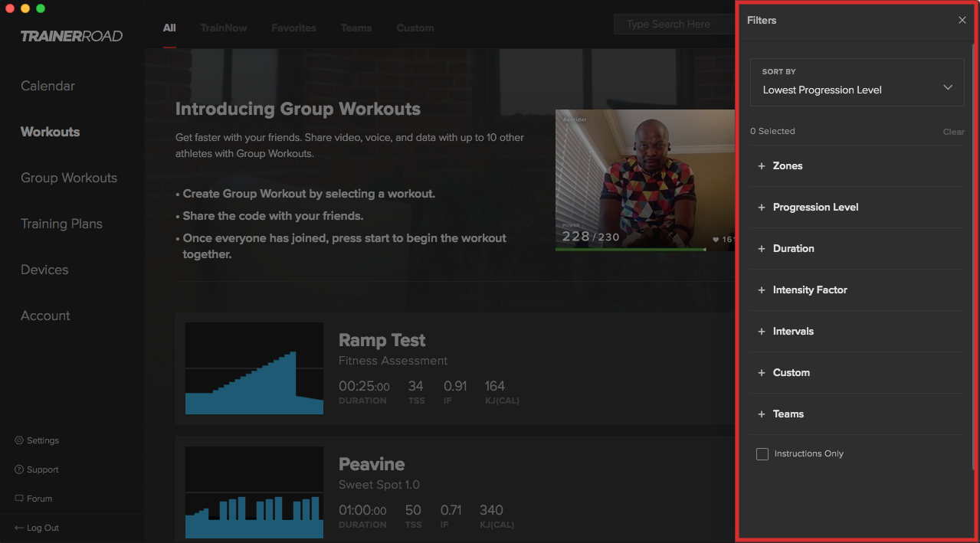Click the Type Search Here field
This screenshot has width=980, height=543.
pyautogui.click(x=674, y=25)
